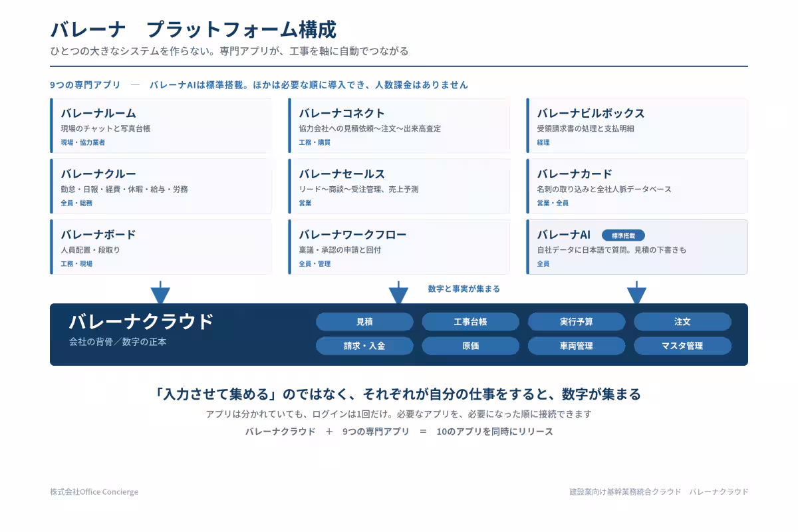The height and width of the screenshot is (532, 798).
Task: Click the バレーナAI card
Action: click(x=637, y=247)
